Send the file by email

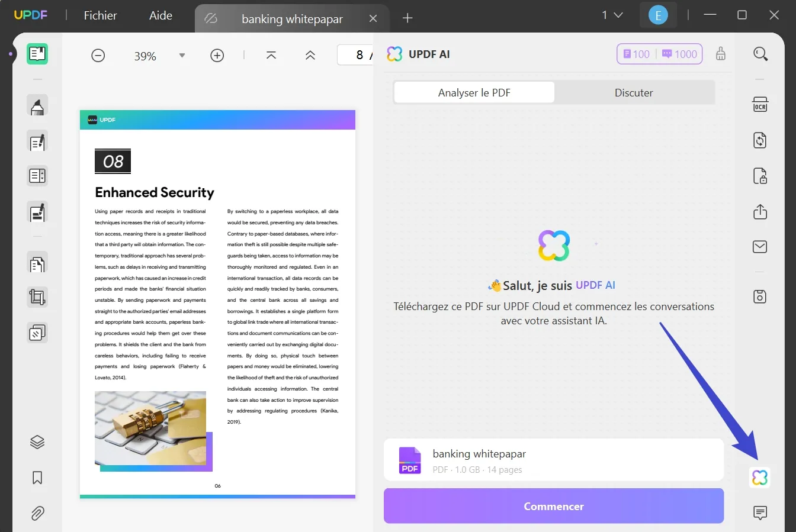tap(760, 246)
